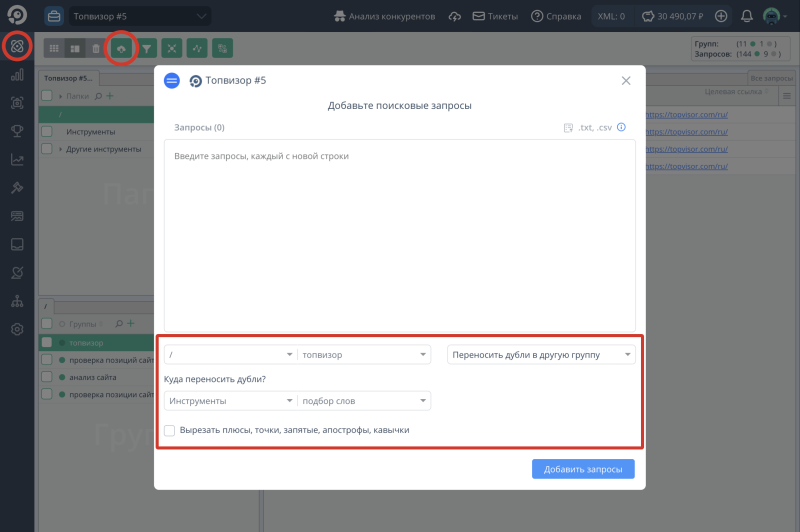This screenshot has width=800, height=532.
Task: Click the XML: 0 indicator
Action: pyautogui.click(x=611, y=16)
